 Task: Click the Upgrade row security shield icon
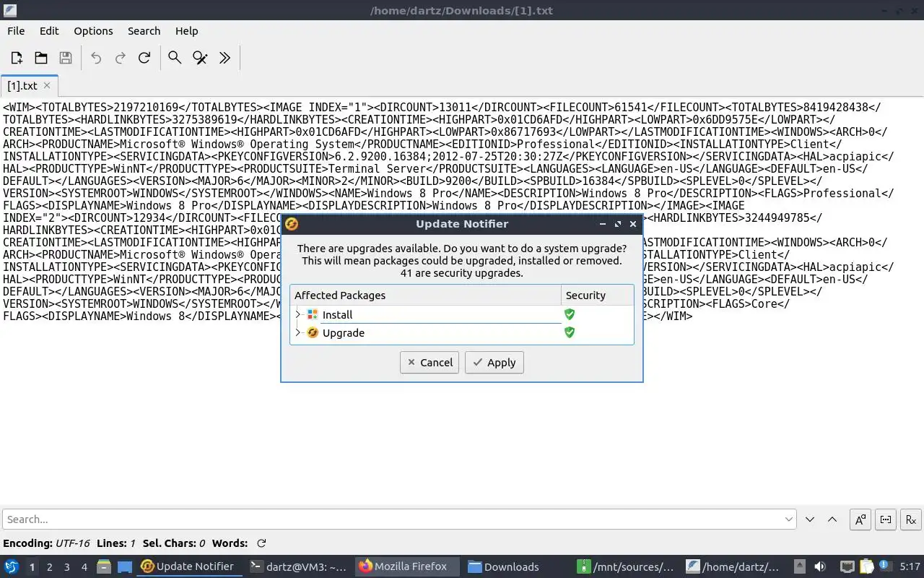pos(570,332)
